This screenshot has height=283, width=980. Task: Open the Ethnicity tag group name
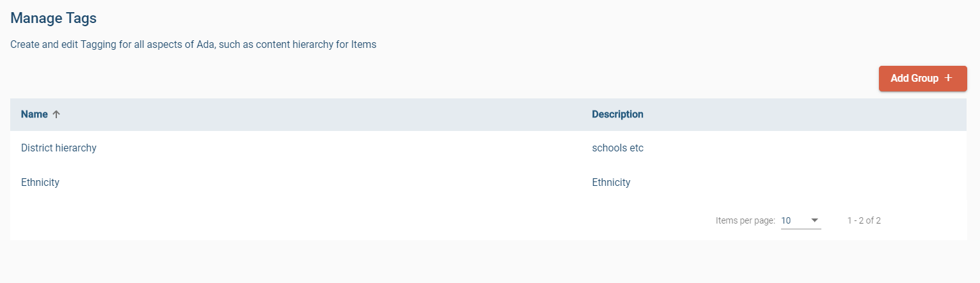(x=40, y=182)
